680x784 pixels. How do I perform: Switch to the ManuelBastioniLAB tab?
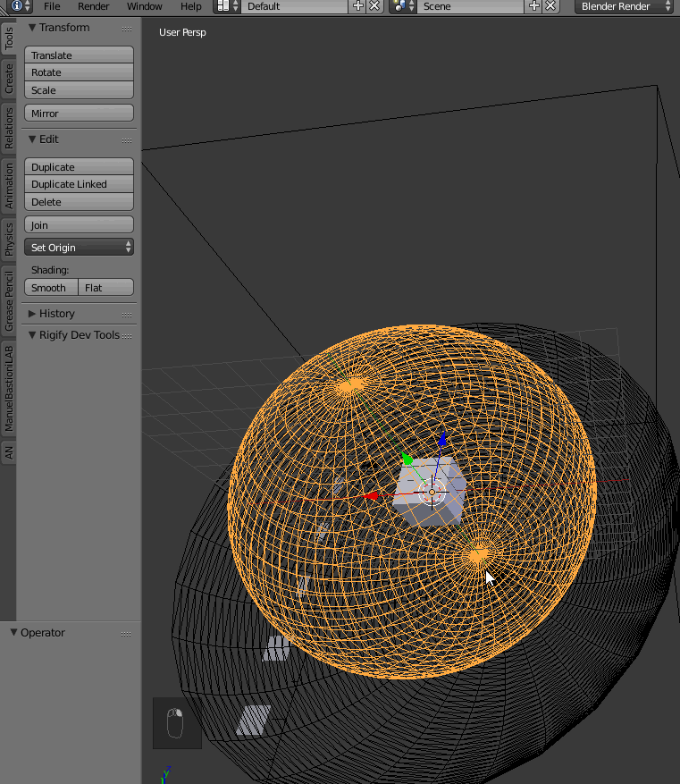9,388
